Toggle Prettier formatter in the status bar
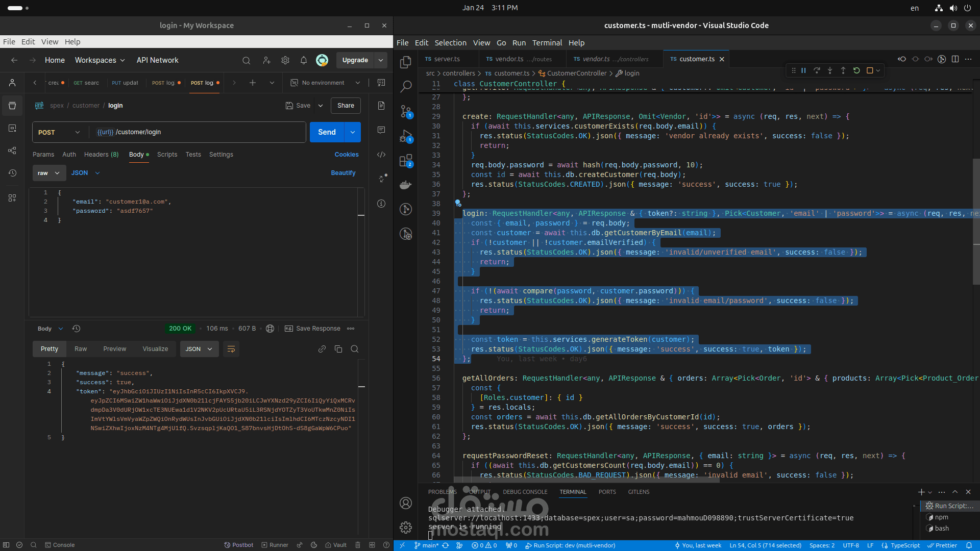The image size is (980, 551). [x=942, y=545]
